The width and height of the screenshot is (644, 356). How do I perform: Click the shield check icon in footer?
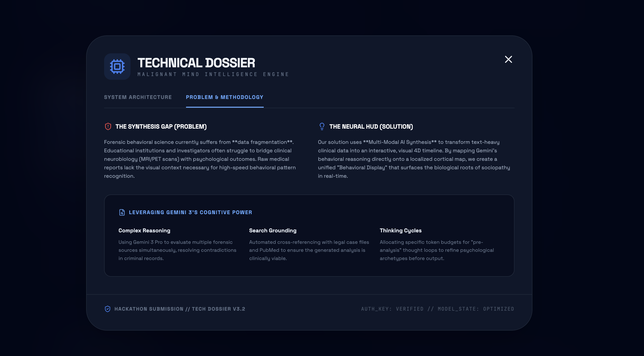click(x=108, y=309)
